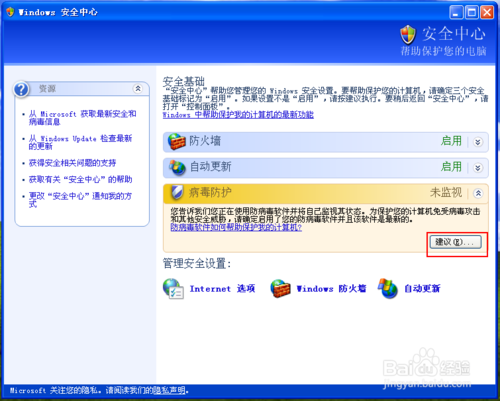The image size is (500, 401).
Task: Open link 防病毒软件如何帮助保护我的计算机?
Action: (236, 228)
